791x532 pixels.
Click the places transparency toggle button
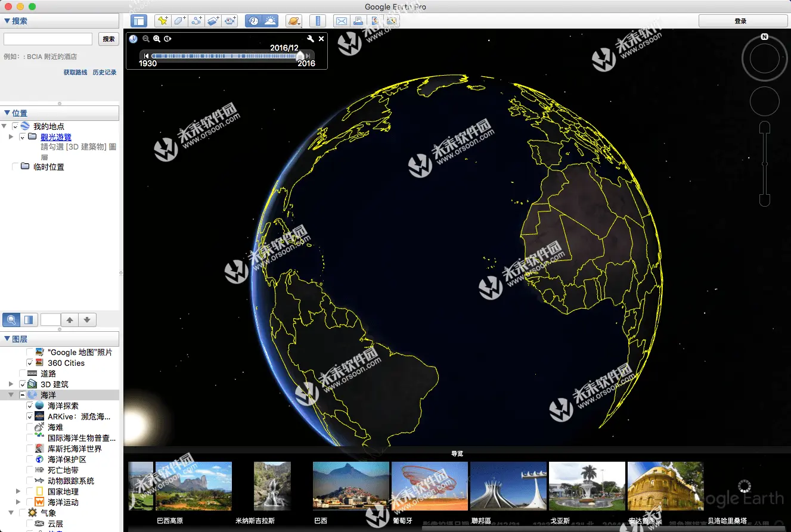click(x=28, y=320)
